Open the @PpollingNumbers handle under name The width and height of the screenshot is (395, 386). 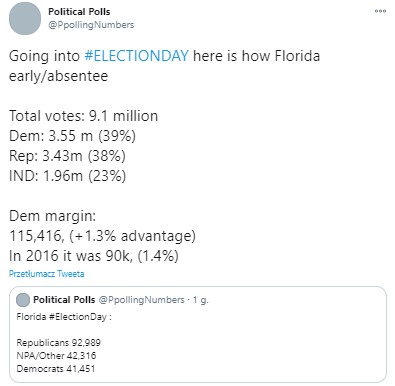click(91, 25)
